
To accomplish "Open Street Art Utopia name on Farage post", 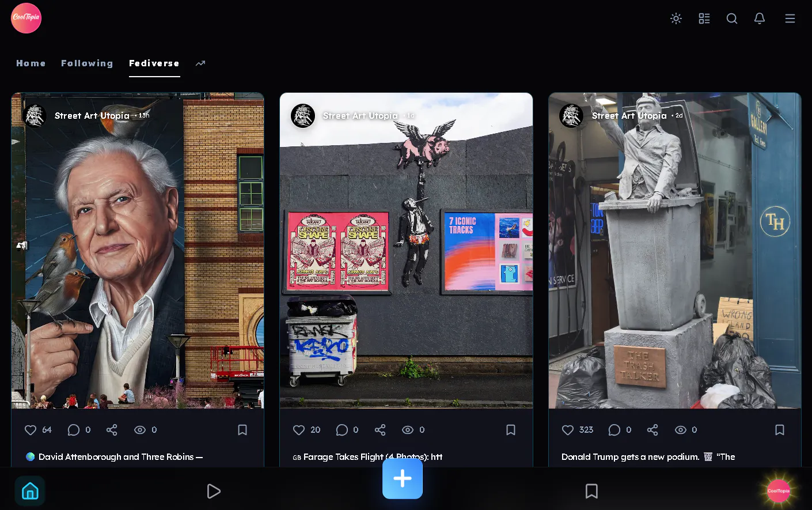I will tap(361, 116).
